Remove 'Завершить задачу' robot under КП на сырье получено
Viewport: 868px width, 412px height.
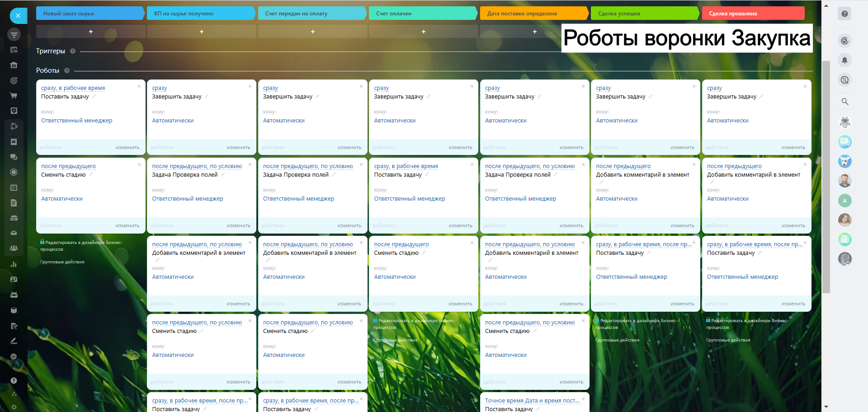pos(250,86)
